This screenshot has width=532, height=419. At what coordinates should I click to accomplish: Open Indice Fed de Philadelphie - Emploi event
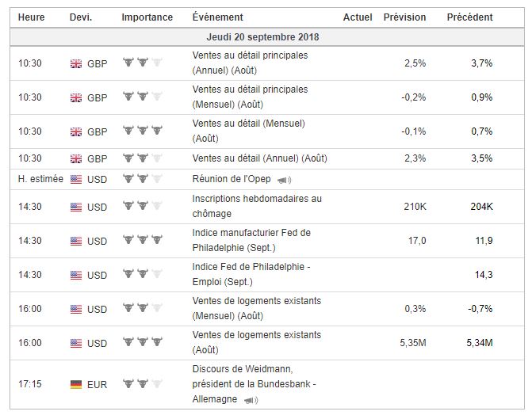click(251, 274)
